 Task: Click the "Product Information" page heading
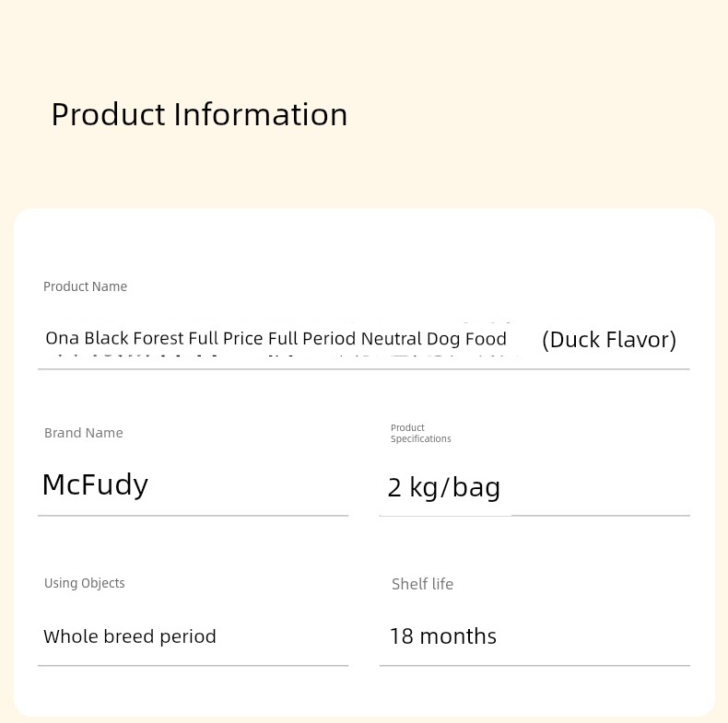[x=199, y=115]
